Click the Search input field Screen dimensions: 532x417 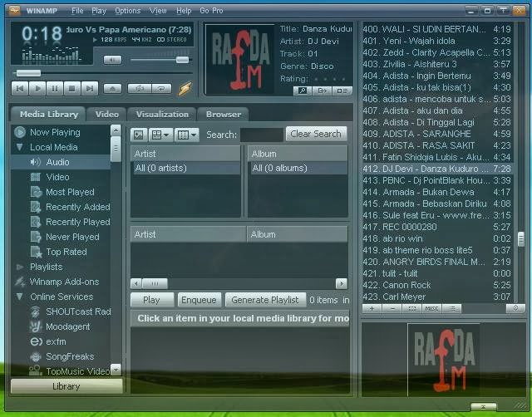(262, 135)
